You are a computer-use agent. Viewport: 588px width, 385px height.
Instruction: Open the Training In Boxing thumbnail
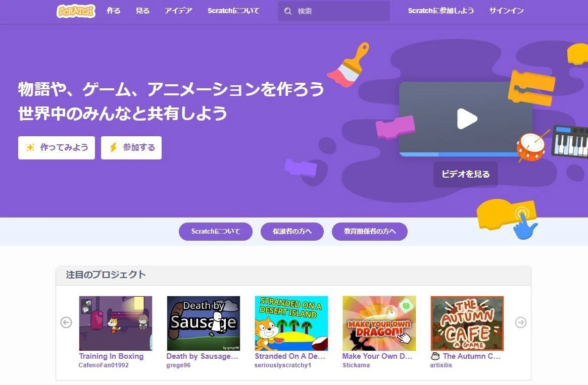point(116,323)
